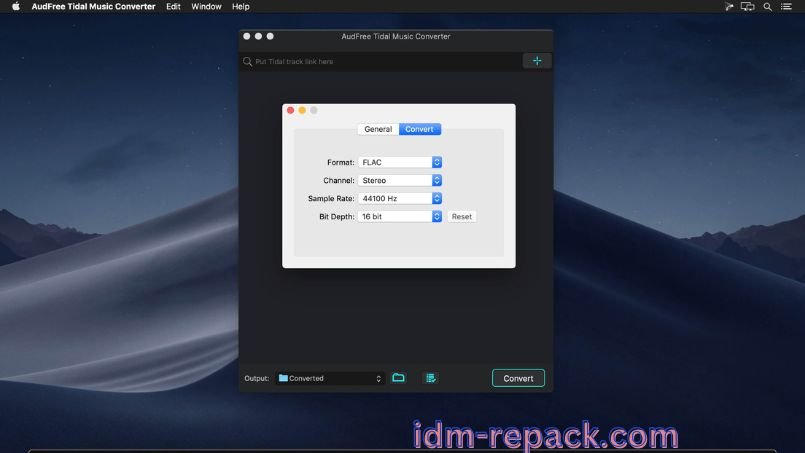Open the AudFree Tidal Music Converter menu
Viewport: 805px width, 453px height.
(x=93, y=7)
